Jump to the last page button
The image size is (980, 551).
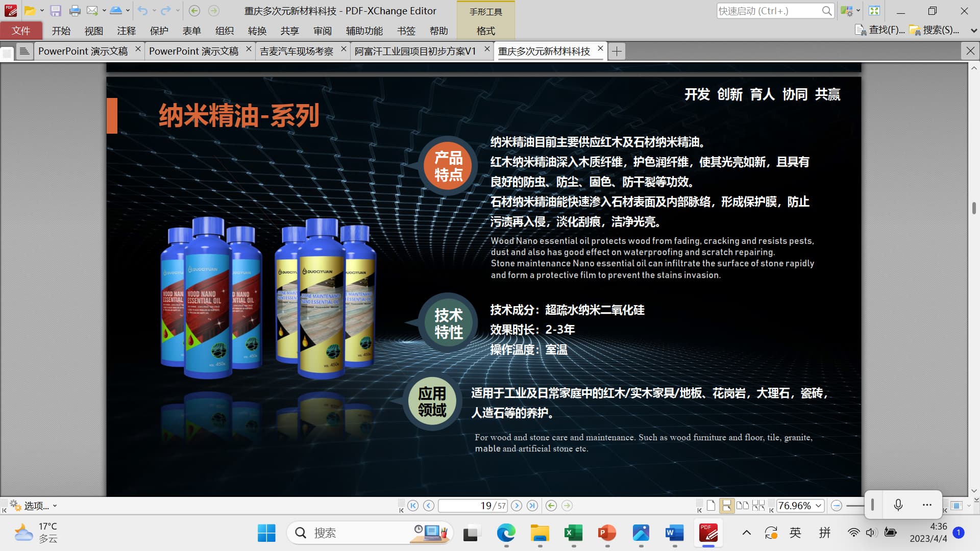point(532,506)
